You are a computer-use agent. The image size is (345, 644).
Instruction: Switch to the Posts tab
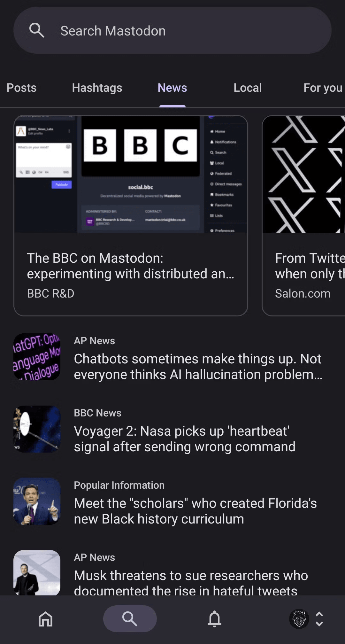click(x=22, y=88)
